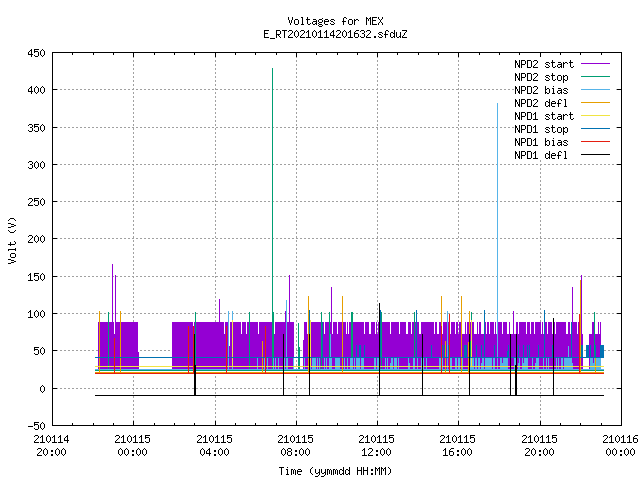Click the x-axis label "Time (yymmdd HH:MM)"
The height and width of the screenshot is (480, 640).
pos(335,471)
